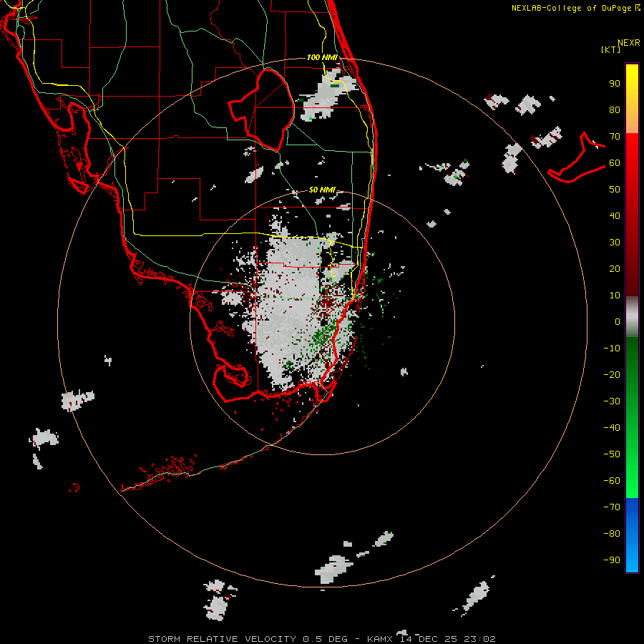The height and width of the screenshot is (644, 644).
Task: Click the KAMX 14 DEC 25 23:02 timestamp
Action: [x=431, y=639]
